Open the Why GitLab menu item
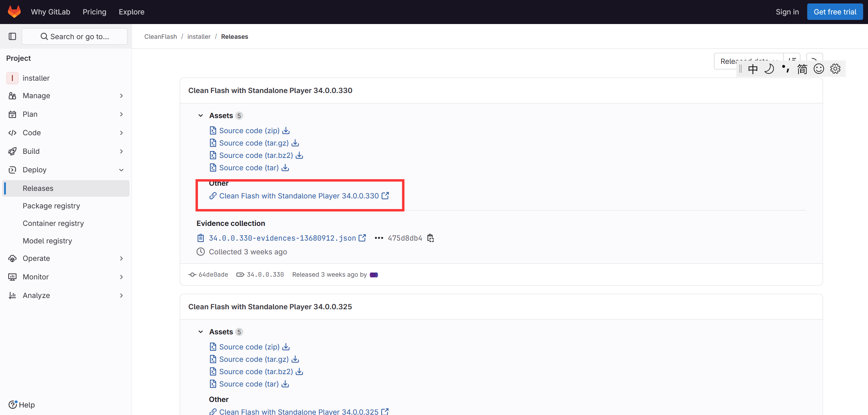This screenshot has height=415, width=868. [x=51, y=12]
